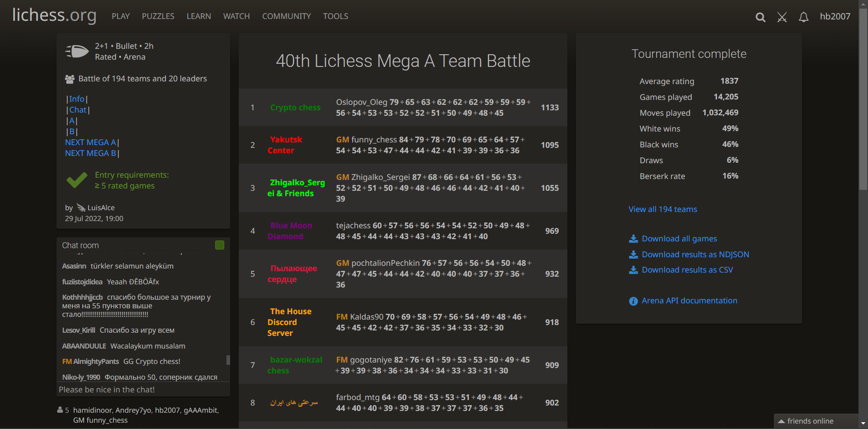Expand the friends online panel
Viewport: 868px width, 429px height.
(x=816, y=421)
